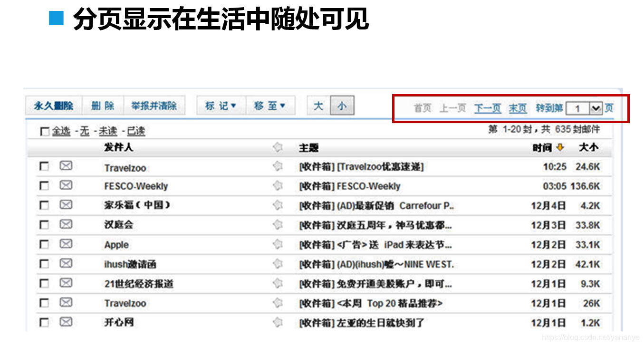This screenshot has height=346, width=644.
Task: Click the 无 select-none link
Action: tap(85, 131)
